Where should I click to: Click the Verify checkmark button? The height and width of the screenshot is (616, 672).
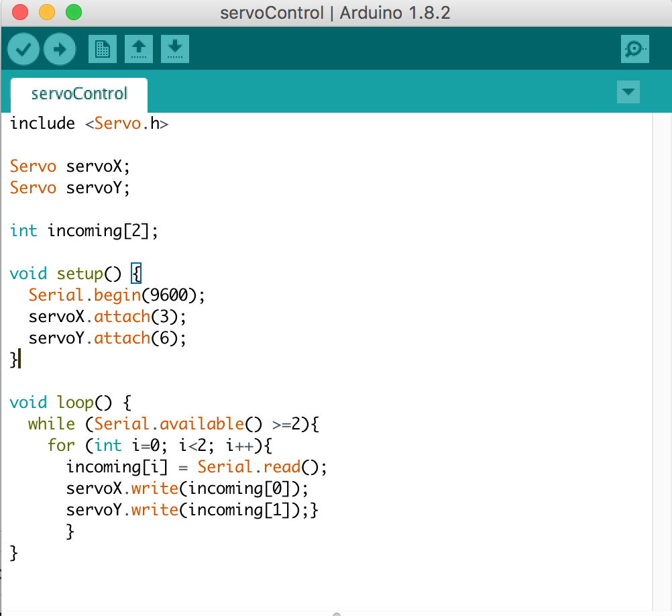(23, 49)
